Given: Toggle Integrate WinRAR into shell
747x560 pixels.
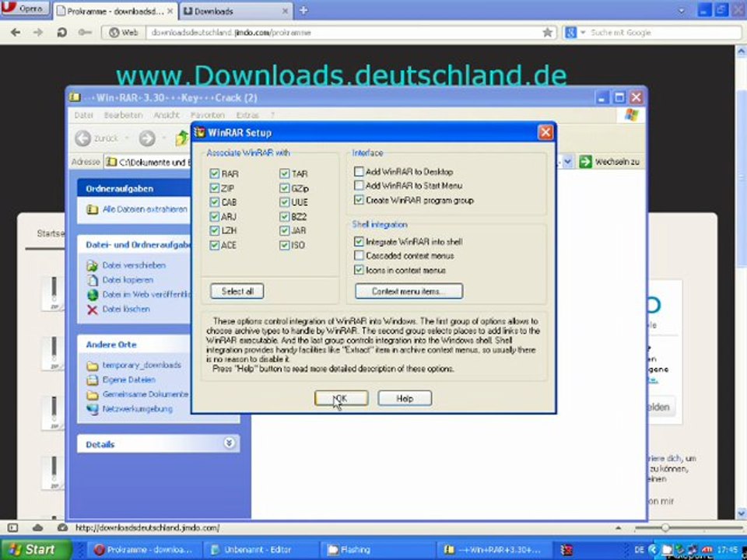Looking at the screenshot, I should click(359, 241).
